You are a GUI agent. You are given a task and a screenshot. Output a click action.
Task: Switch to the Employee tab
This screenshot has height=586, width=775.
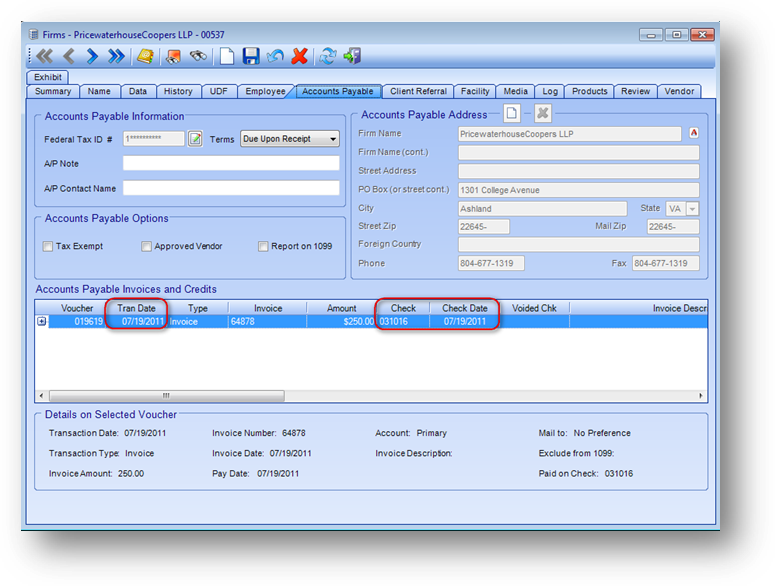pos(265,91)
